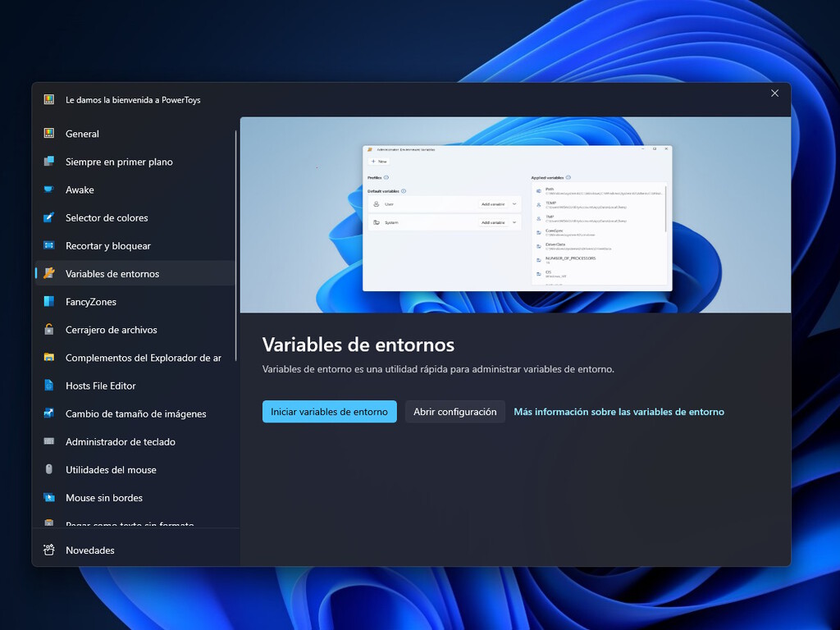This screenshot has width=840, height=630.
Task: Select Selector de colores in the sidebar
Action: 135,217
